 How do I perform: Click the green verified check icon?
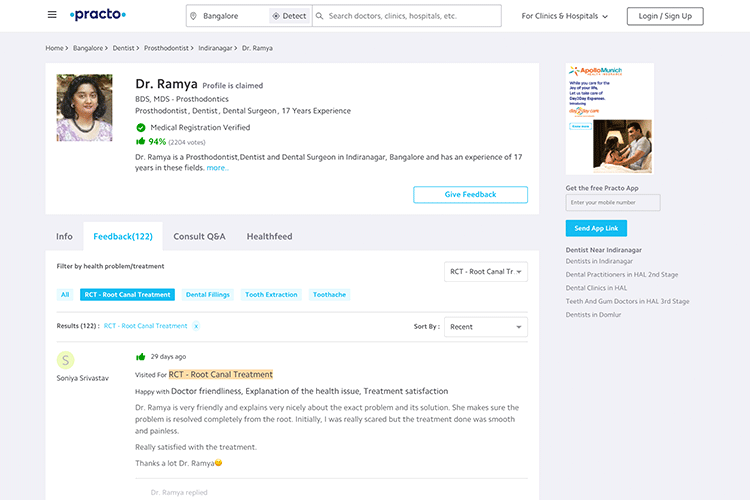point(141,127)
